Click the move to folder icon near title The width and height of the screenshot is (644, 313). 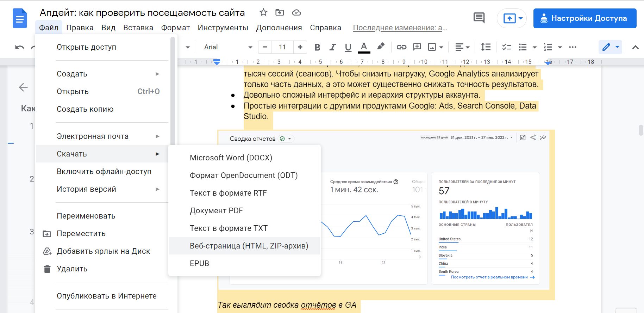pyautogui.click(x=280, y=13)
